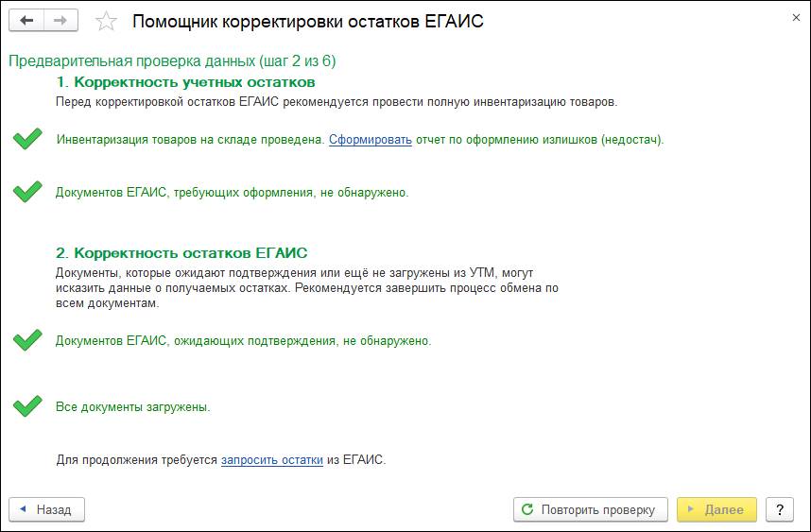811x532 pixels.
Task: Close the EGAIS correction assistant window
Action: pyautogui.click(x=796, y=18)
